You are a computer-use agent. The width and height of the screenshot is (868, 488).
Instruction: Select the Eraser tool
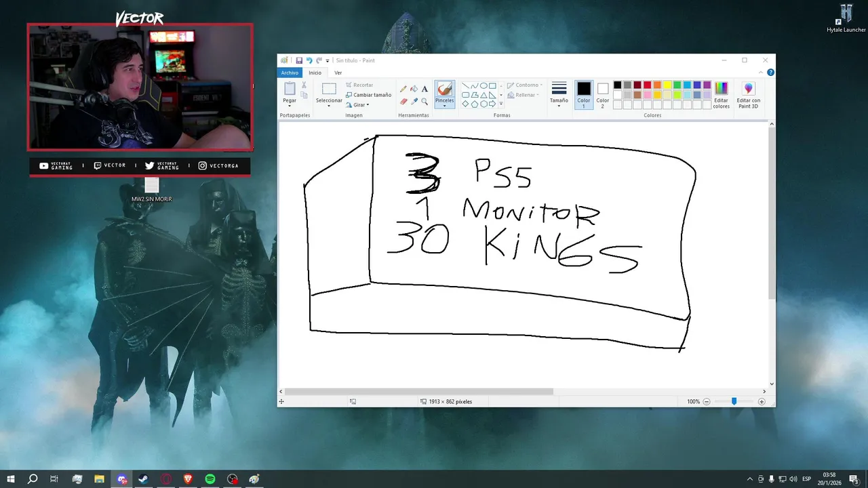(403, 102)
